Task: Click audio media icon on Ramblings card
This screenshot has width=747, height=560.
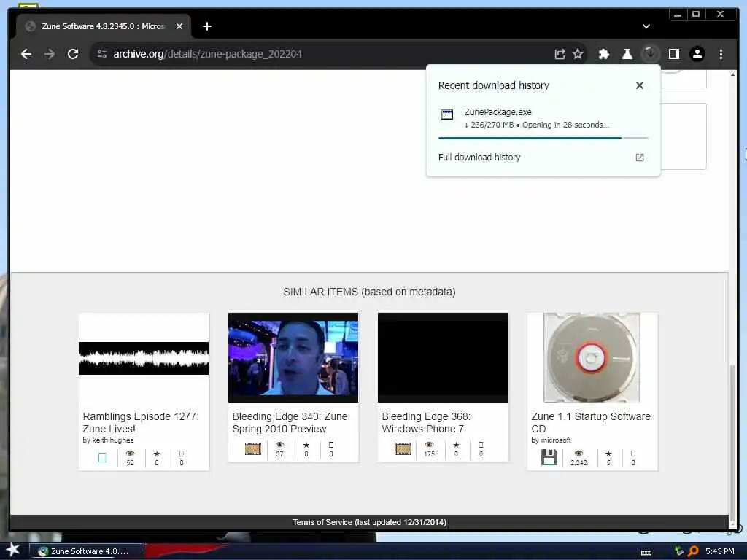Action: tap(102, 458)
